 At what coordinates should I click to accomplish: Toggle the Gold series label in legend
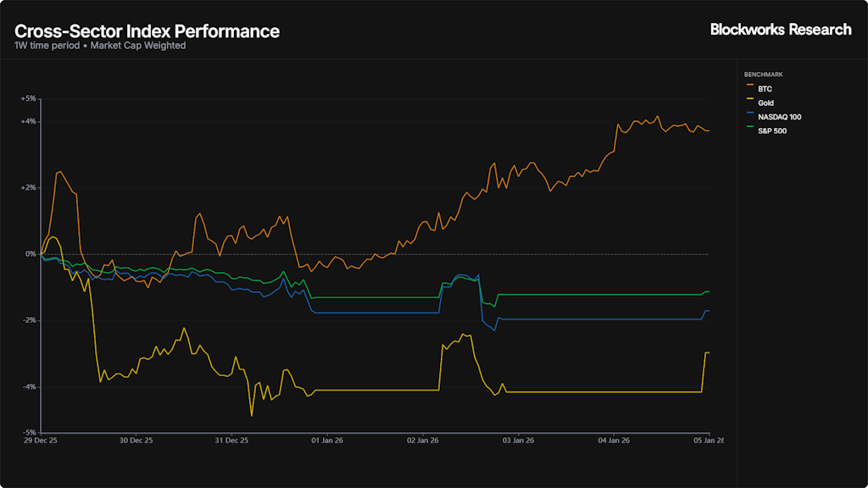(x=766, y=103)
